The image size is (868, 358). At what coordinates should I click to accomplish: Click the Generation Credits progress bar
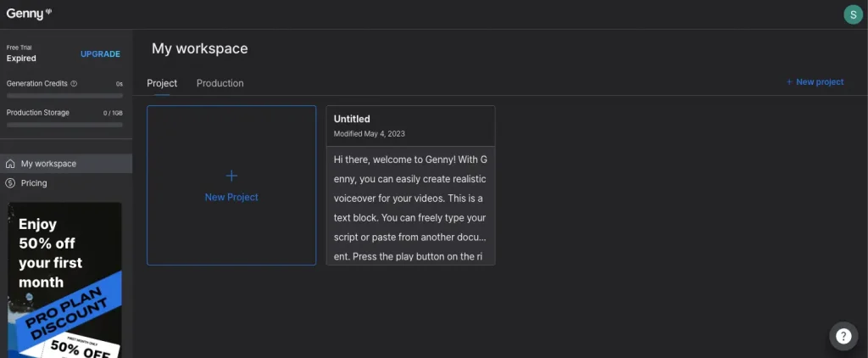coord(64,96)
